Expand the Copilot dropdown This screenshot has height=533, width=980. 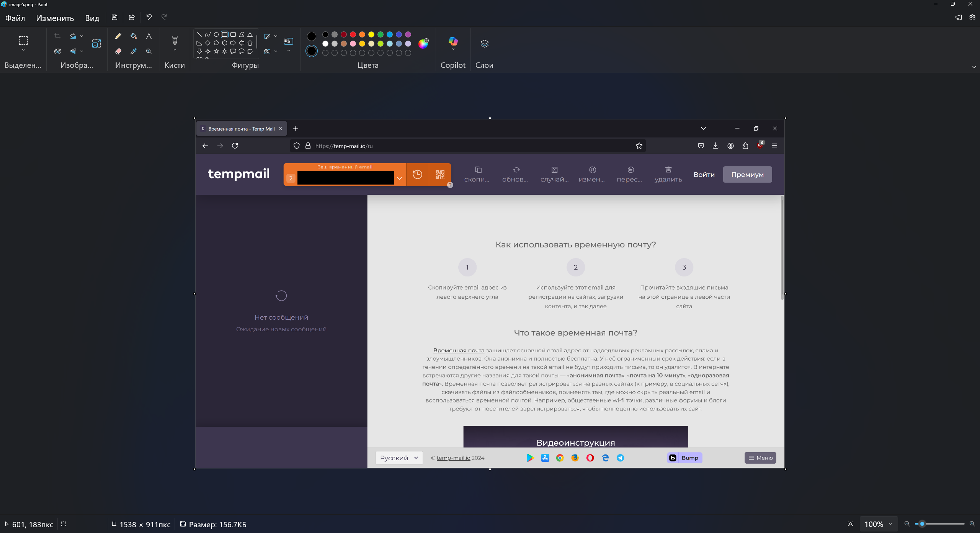[x=453, y=49]
